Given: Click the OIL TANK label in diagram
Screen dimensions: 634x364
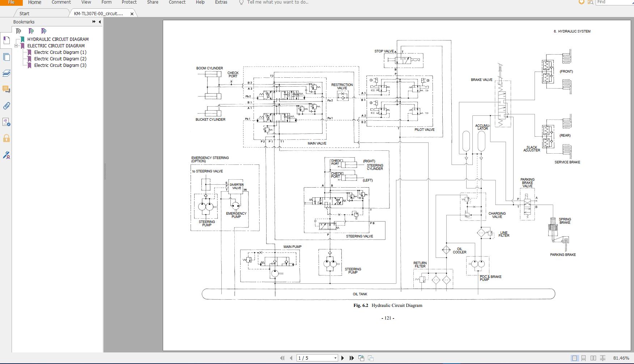Looking at the screenshot, I should coord(360,294).
